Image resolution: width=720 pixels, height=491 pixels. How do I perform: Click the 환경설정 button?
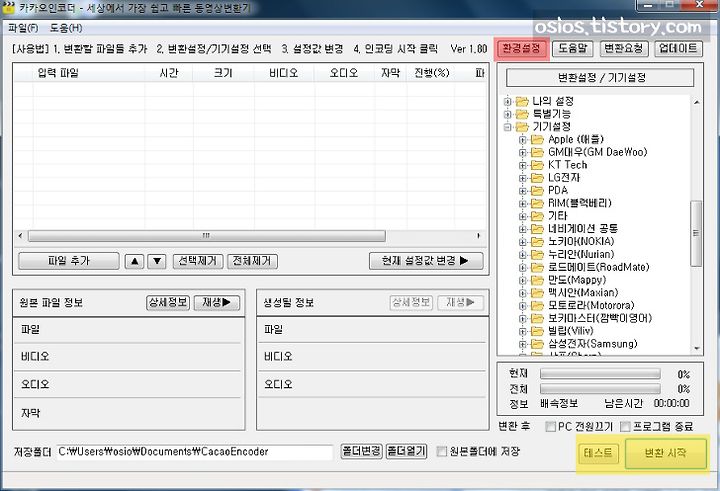pyautogui.click(x=521, y=48)
